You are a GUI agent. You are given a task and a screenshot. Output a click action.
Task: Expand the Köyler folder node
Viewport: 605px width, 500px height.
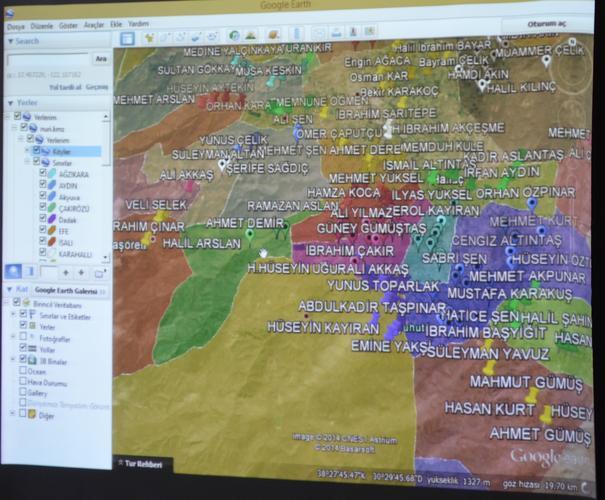point(27,150)
